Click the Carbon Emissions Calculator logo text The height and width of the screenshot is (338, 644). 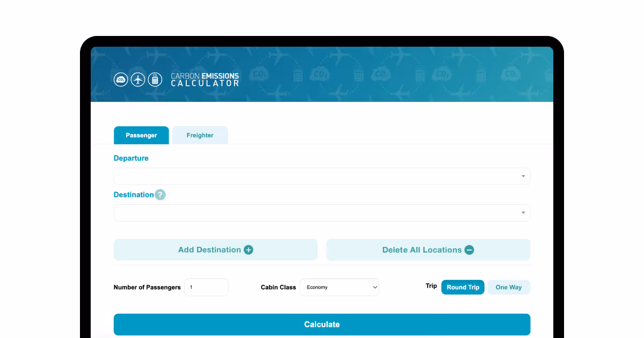point(204,79)
